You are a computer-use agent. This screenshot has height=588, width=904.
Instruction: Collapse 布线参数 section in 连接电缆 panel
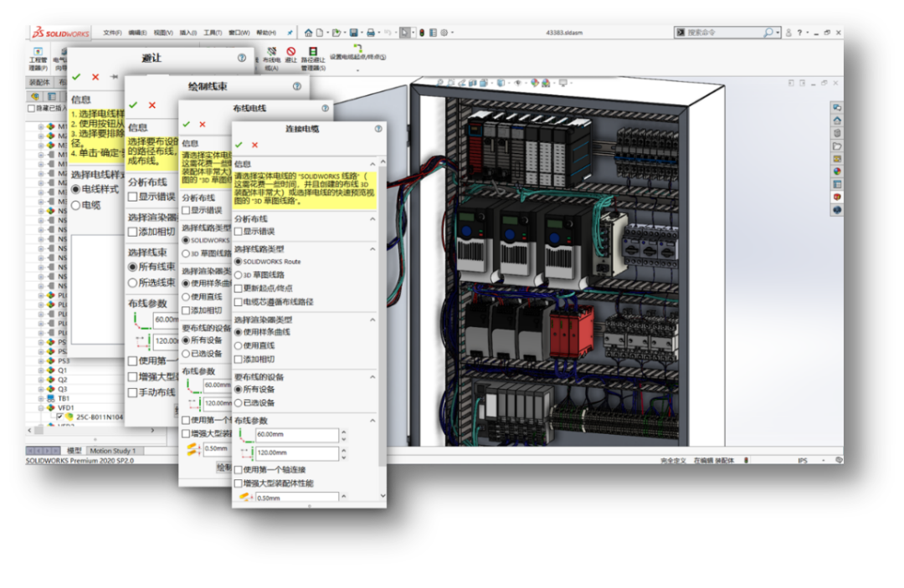(x=372, y=421)
